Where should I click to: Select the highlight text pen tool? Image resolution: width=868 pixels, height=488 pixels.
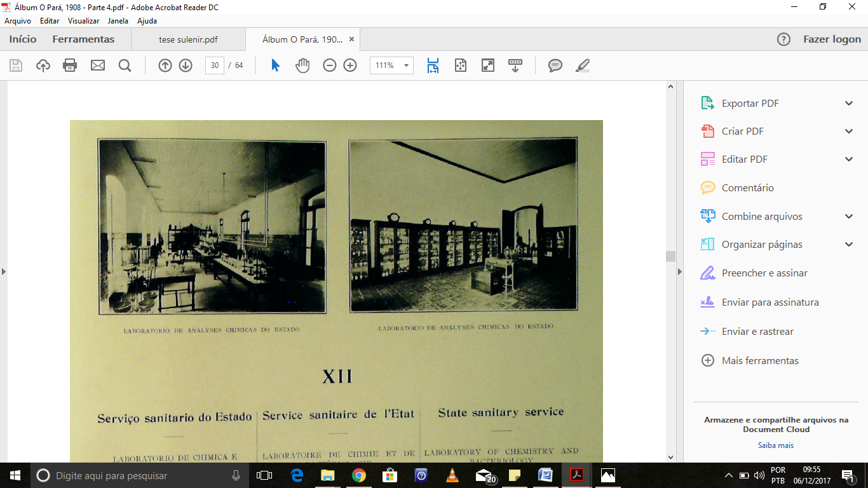[582, 65]
